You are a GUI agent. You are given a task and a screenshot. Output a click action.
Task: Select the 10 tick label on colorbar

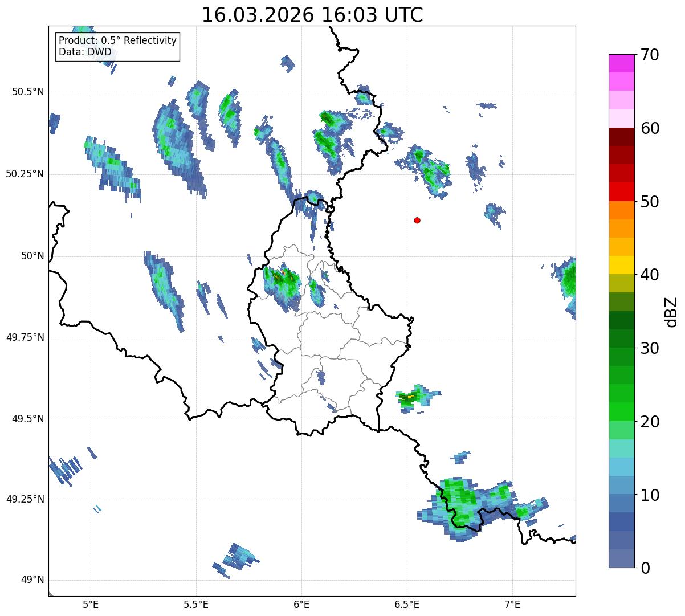650,495
